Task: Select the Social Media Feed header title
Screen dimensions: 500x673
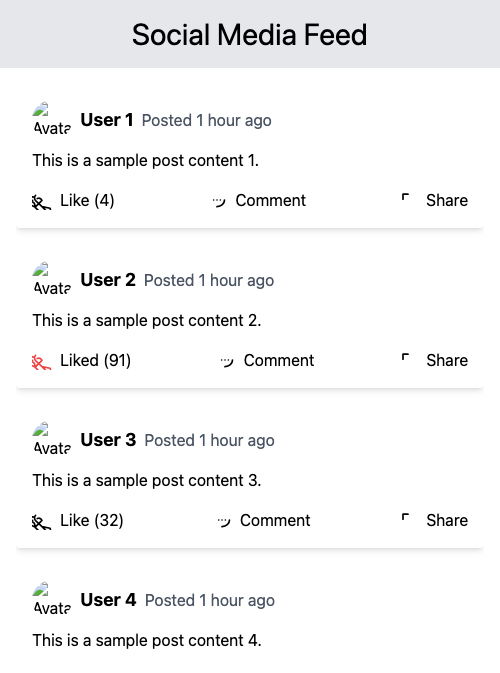Action: click(250, 34)
